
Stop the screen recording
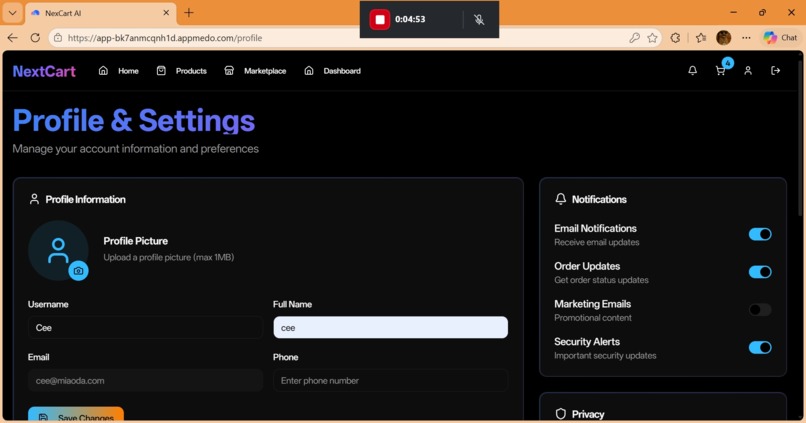click(380, 20)
